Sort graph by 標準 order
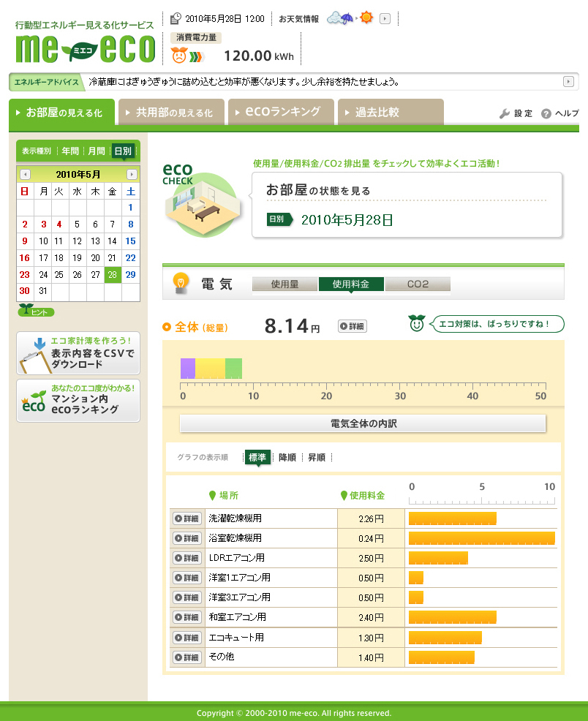The height and width of the screenshot is (721, 588). tap(257, 458)
